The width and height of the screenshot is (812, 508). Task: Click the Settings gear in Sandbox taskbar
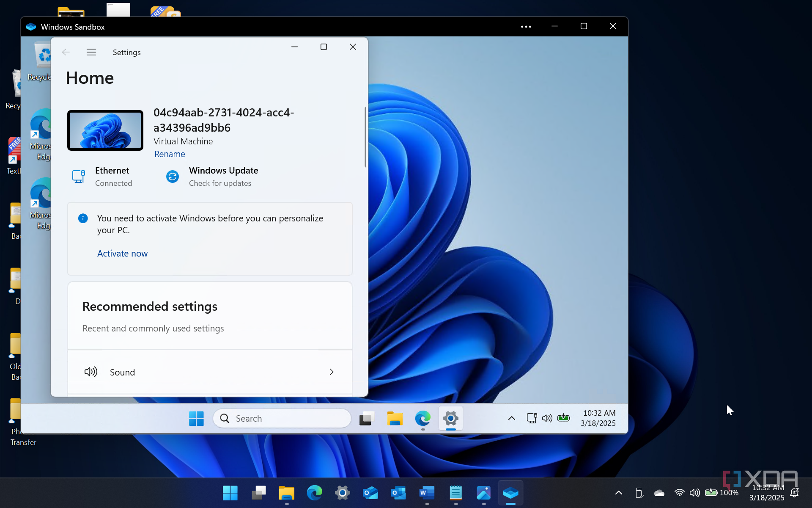[451, 419]
